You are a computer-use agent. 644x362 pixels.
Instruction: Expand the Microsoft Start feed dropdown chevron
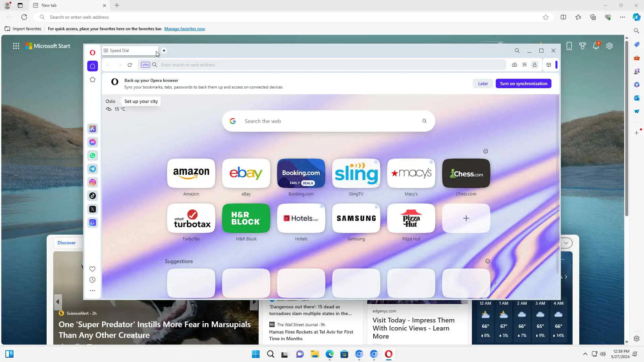pos(566,243)
